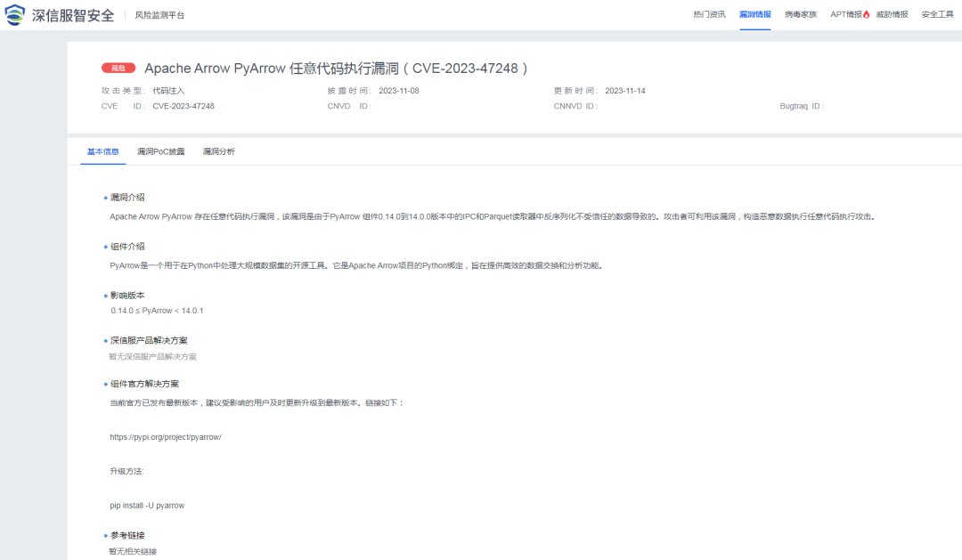962x560 pixels.
Task: Click the 影响版本 section heading
Action: (x=127, y=296)
